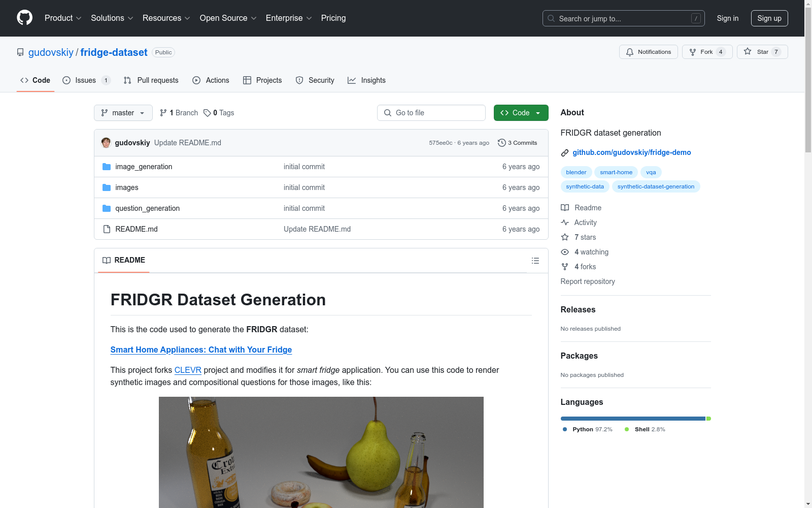Screen dimensions: 812x508
Task: Select the synthetic-data topic tag
Action: (x=585, y=186)
